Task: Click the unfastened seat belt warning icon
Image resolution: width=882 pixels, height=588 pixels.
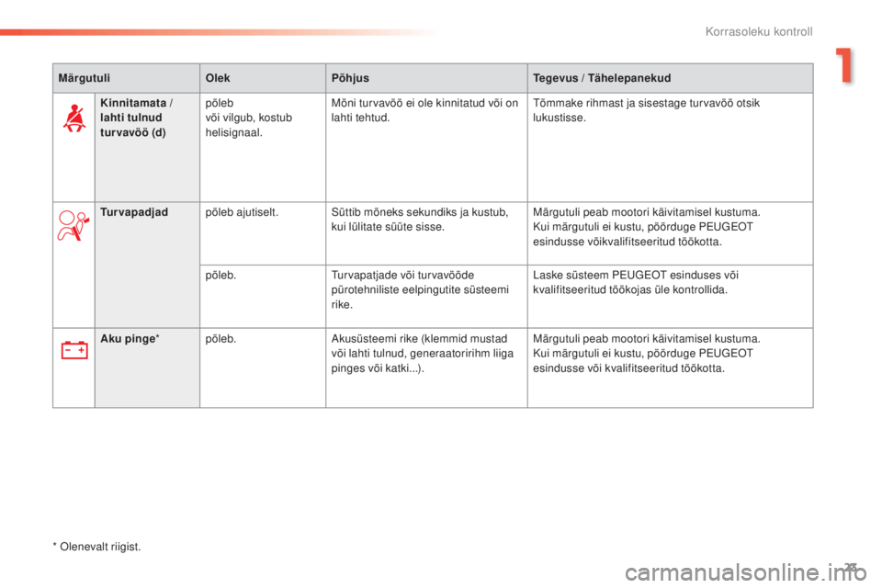Action: click(73, 119)
